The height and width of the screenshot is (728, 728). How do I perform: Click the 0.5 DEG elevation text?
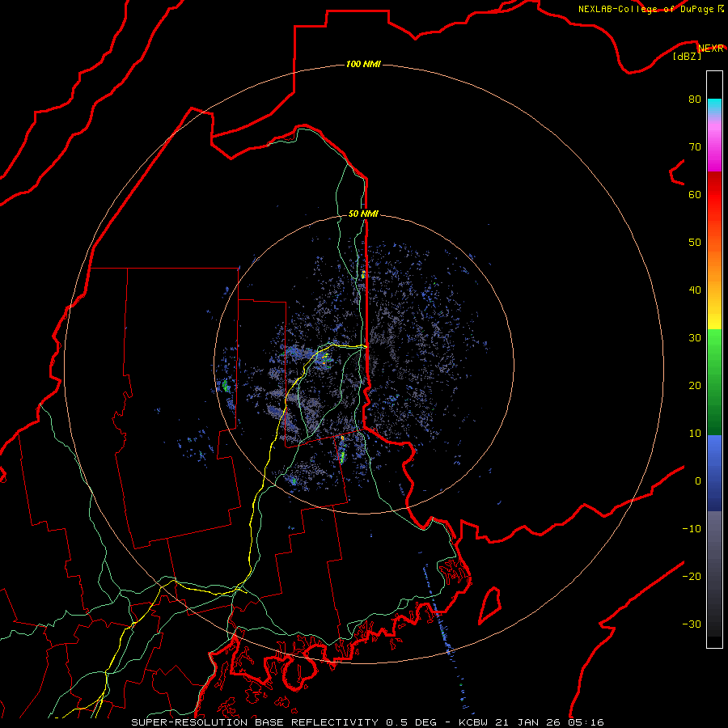pyautogui.click(x=412, y=722)
